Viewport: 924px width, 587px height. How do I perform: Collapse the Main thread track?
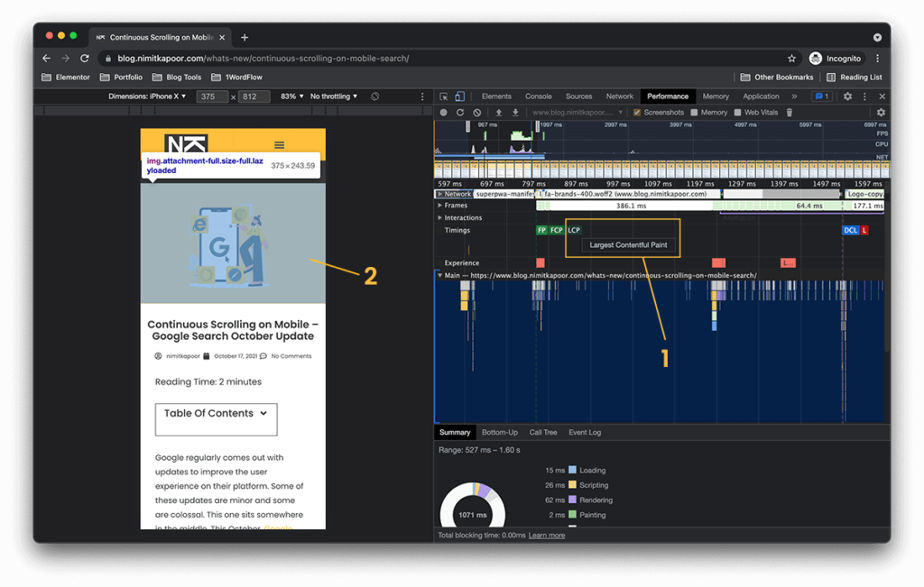(439, 275)
